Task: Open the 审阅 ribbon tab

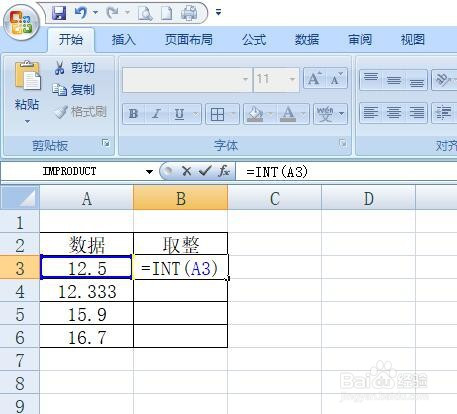Action: [x=360, y=40]
